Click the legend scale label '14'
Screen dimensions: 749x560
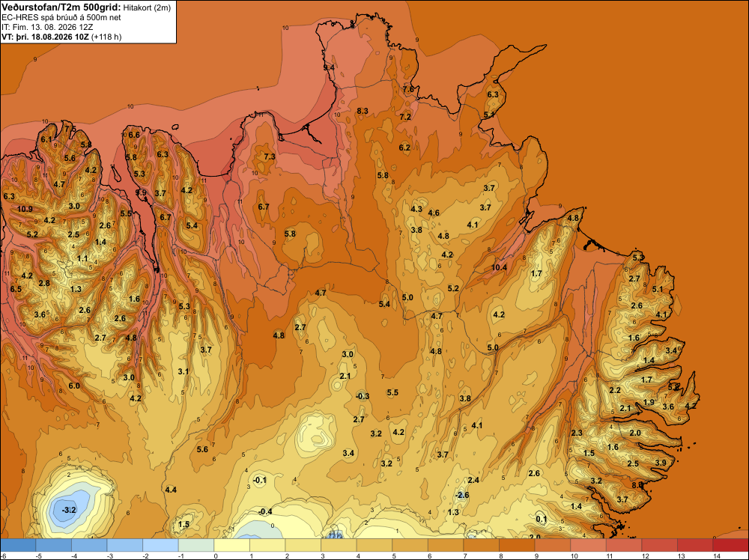click(x=717, y=556)
